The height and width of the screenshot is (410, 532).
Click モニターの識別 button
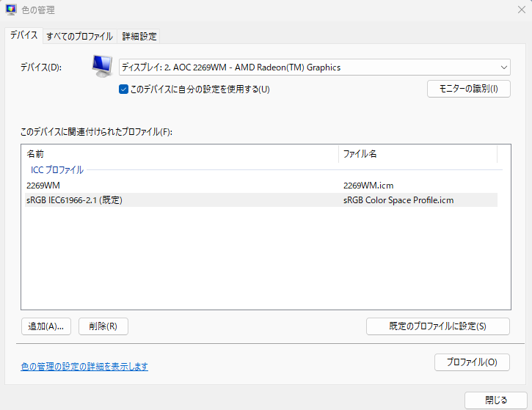(469, 89)
